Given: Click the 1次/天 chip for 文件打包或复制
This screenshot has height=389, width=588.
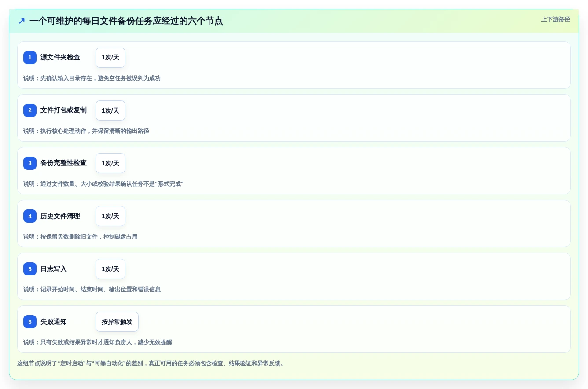Looking at the screenshot, I should [x=110, y=110].
